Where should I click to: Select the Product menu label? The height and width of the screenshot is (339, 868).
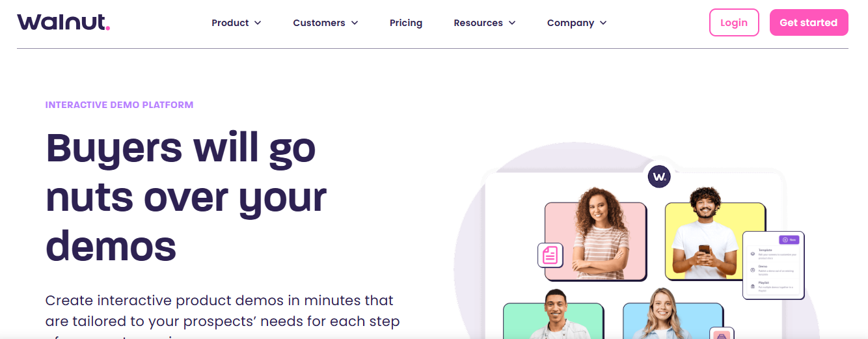[230, 23]
